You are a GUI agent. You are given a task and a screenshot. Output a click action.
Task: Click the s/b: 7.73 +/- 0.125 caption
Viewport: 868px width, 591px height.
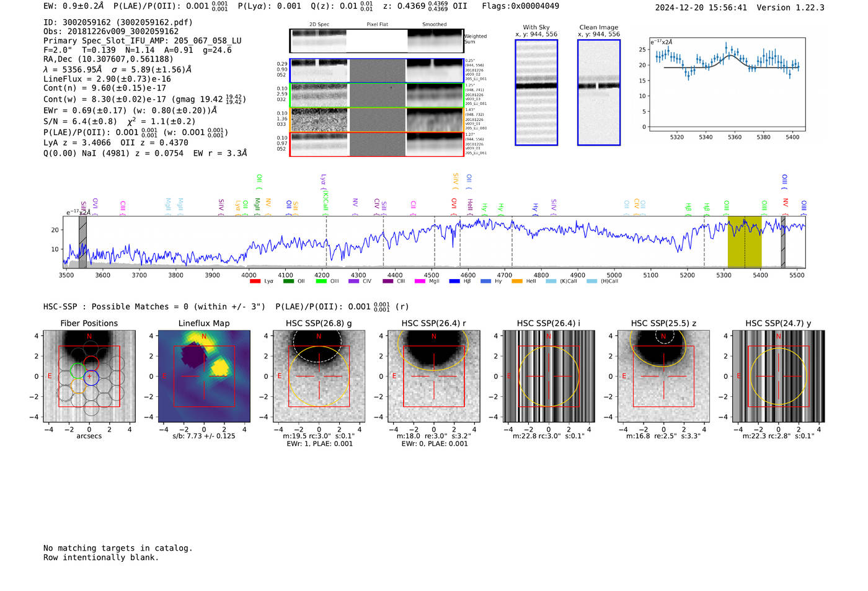tap(204, 436)
